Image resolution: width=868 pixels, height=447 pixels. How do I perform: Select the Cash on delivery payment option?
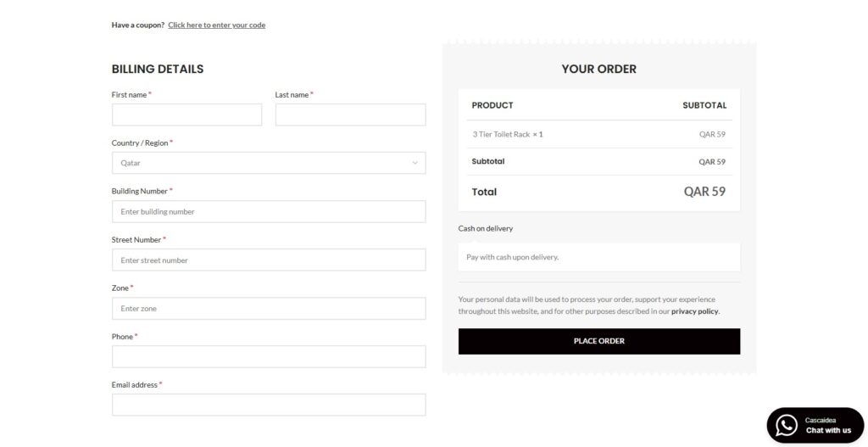click(x=486, y=228)
